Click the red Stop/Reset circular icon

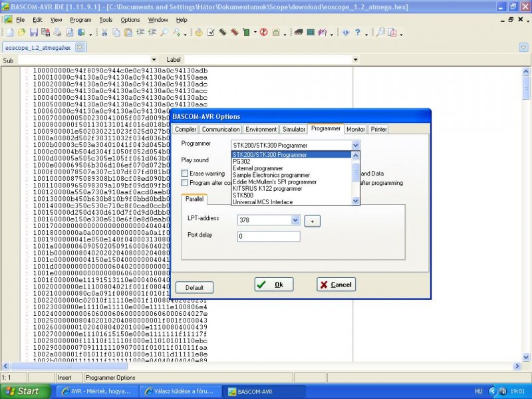pyautogui.click(x=263, y=33)
